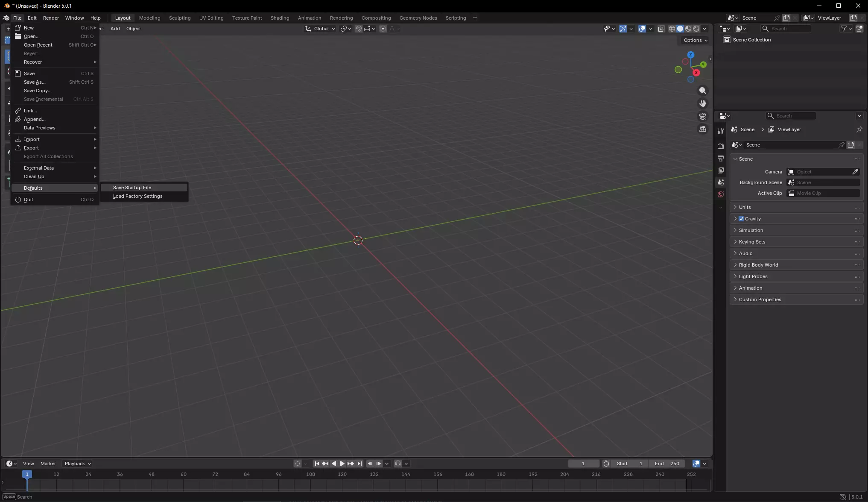Viewport: 868px width, 502px height.
Task: Click Save Startup File menu entry
Action: [132, 188]
